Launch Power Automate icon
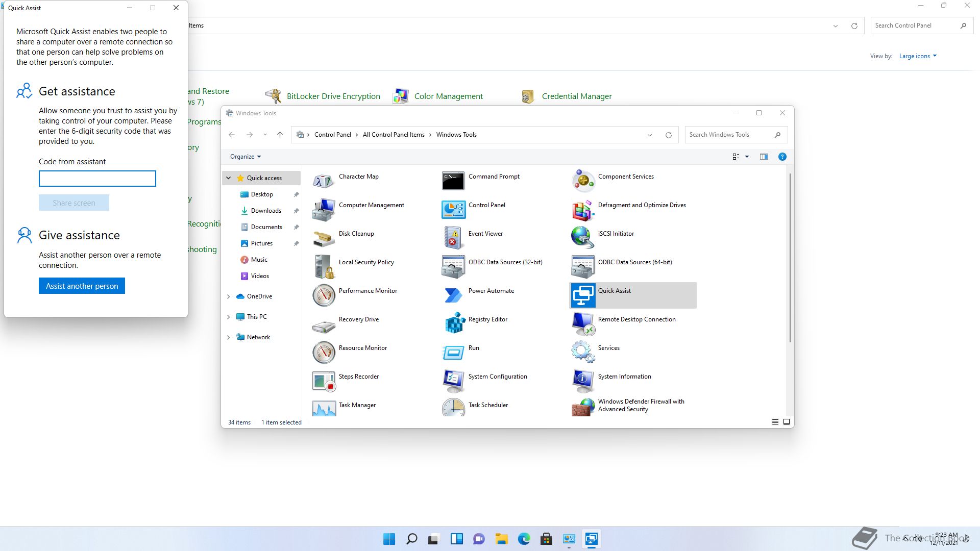Viewport: 980px width, 551px height. click(453, 295)
